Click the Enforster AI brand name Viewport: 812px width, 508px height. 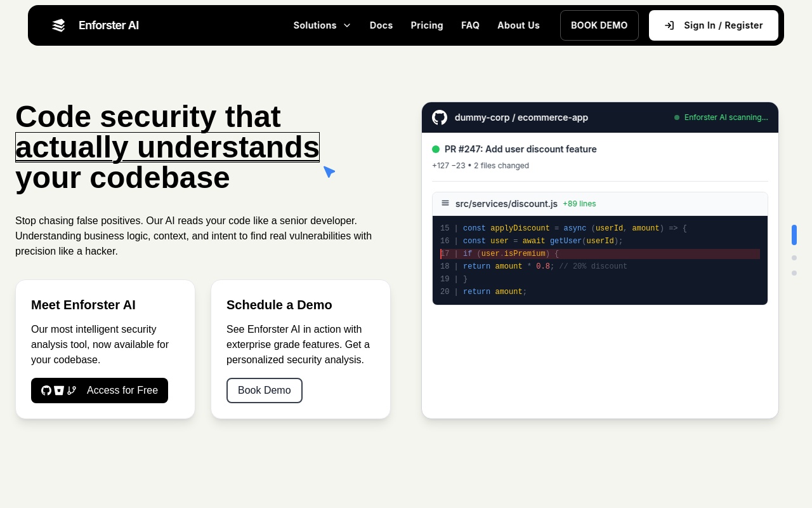click(x=108, y=25)
